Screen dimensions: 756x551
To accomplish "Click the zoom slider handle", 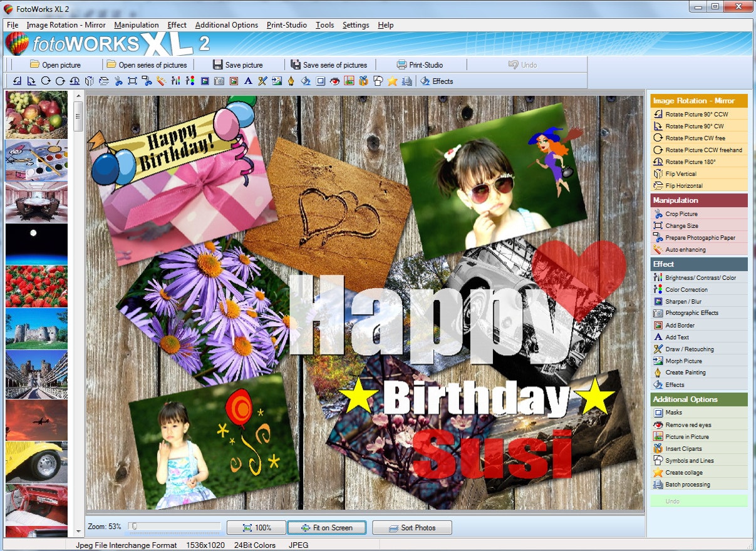I will click(133, 527).
